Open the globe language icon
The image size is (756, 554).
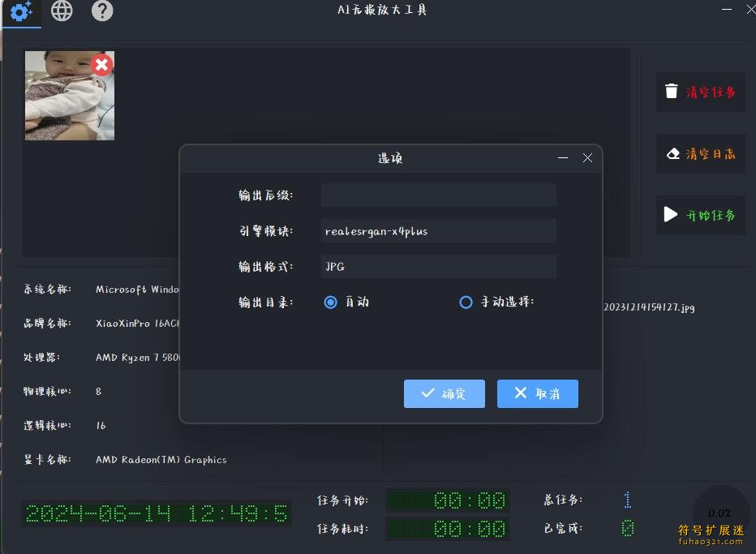pos(62,11)
